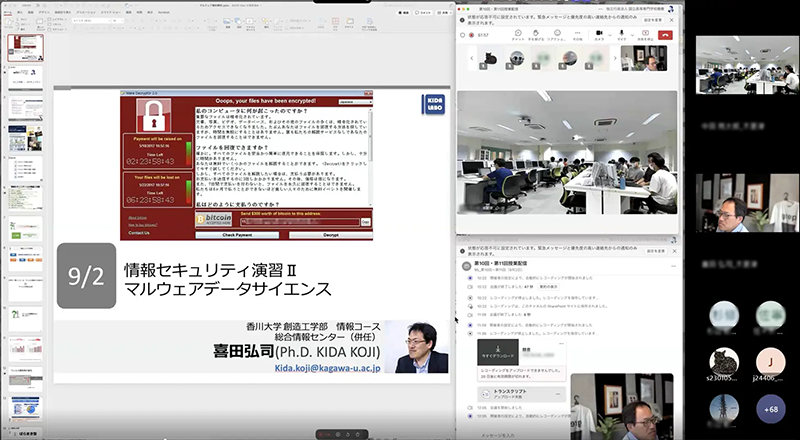Click the shield icon beside the timer

[x=462, y=35]
